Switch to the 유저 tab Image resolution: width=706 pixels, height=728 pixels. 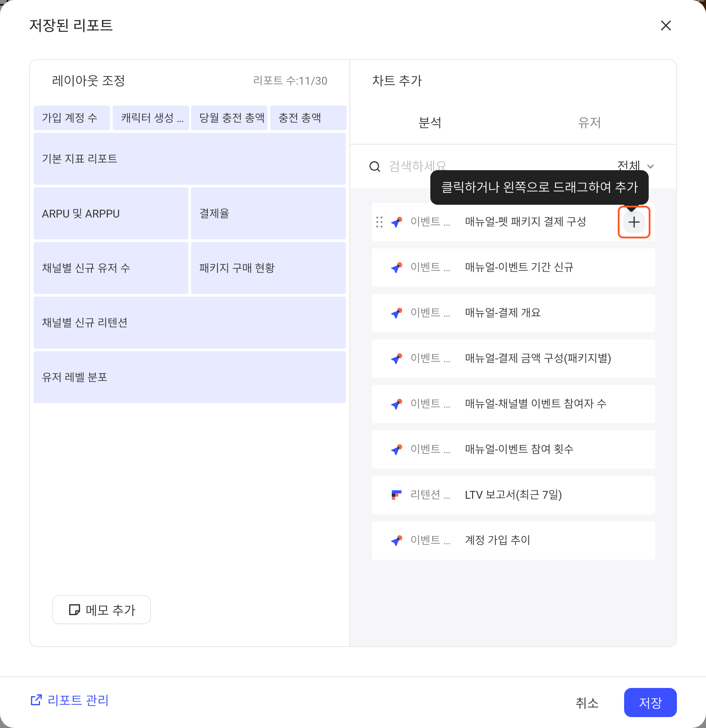click(x=590, y=122)
